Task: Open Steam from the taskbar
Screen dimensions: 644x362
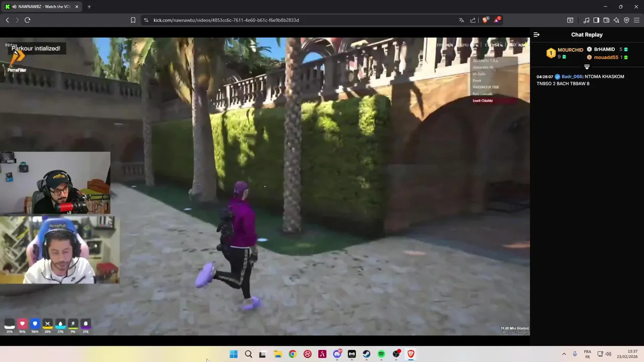Action: coord(366,354)
